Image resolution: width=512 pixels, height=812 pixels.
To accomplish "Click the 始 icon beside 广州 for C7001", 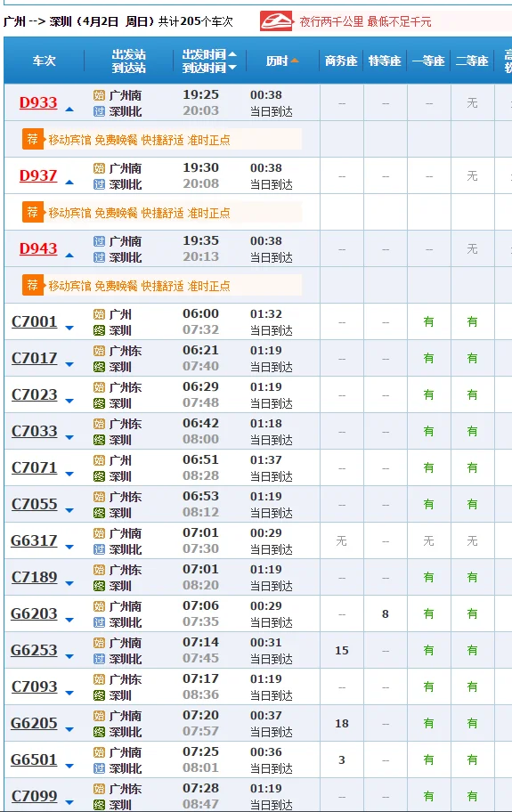I will point(100,314).
